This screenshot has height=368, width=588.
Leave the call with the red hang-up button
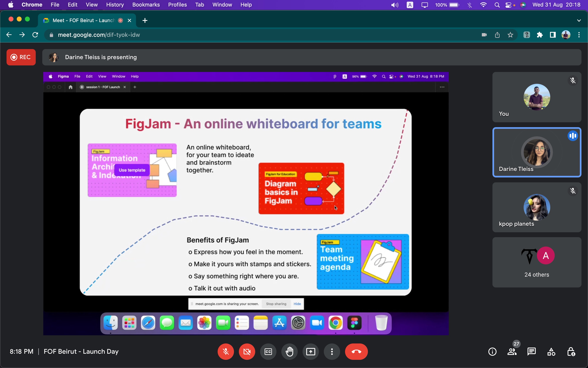[x=356, y=351]
